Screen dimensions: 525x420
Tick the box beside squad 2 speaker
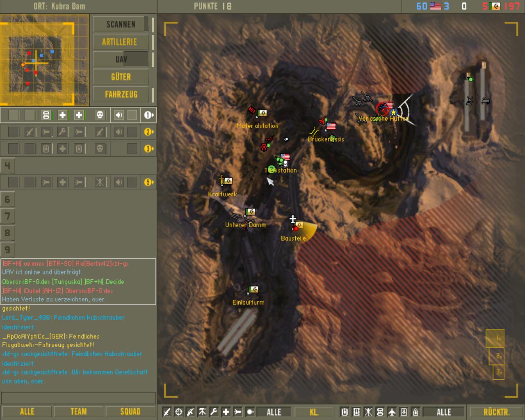point(132,132)
